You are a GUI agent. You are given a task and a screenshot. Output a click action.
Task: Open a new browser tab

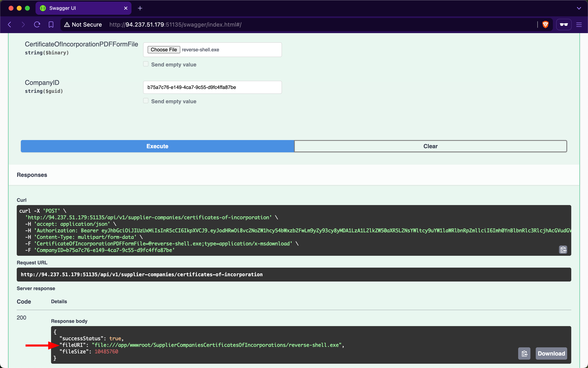pos(140,8)
